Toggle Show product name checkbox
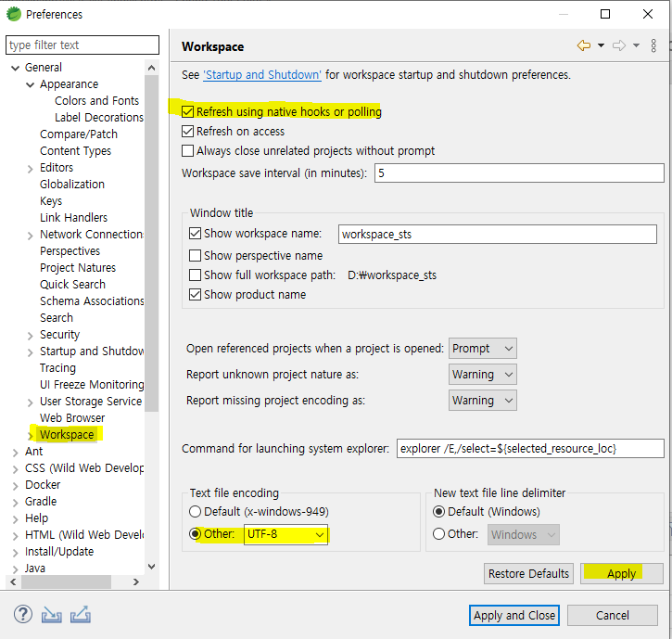Screen dimensions: 672x639 pyautogui.click(x=195, y=295)
